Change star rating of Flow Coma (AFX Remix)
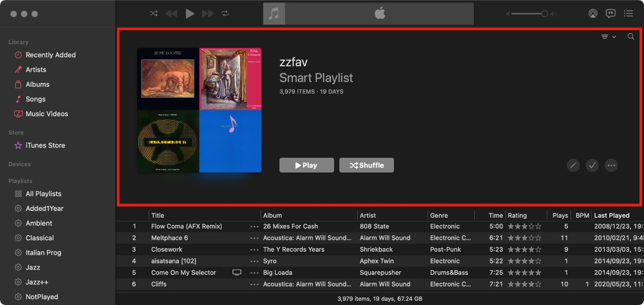The height and width of the screenshot is (305, 644). point(524,226)
